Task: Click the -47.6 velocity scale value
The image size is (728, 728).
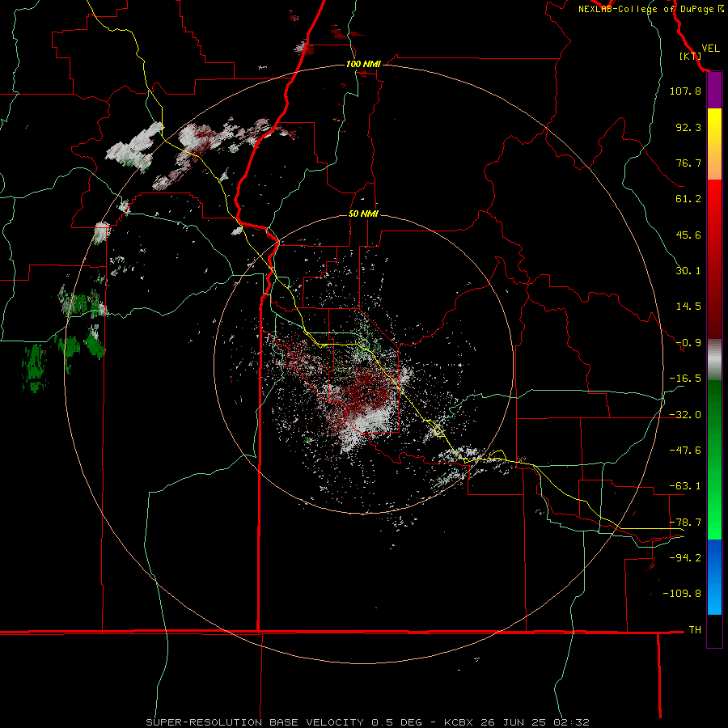Action: pos(685,451)
